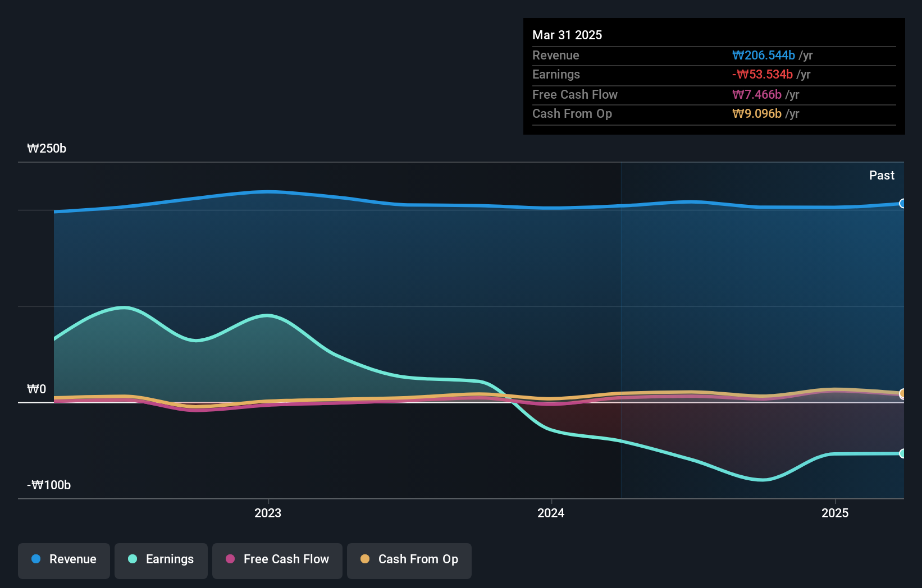Toggle the Revenue legend button
922x588 pixels.
pyautogui.click(x=64, y=561)
